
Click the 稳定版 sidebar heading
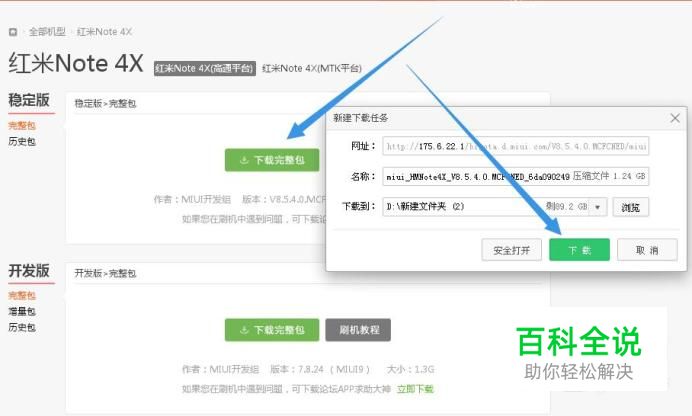pos(29,100)
